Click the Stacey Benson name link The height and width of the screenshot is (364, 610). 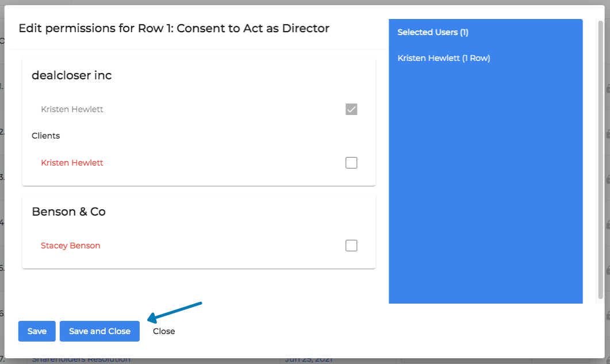coord(70,246)
